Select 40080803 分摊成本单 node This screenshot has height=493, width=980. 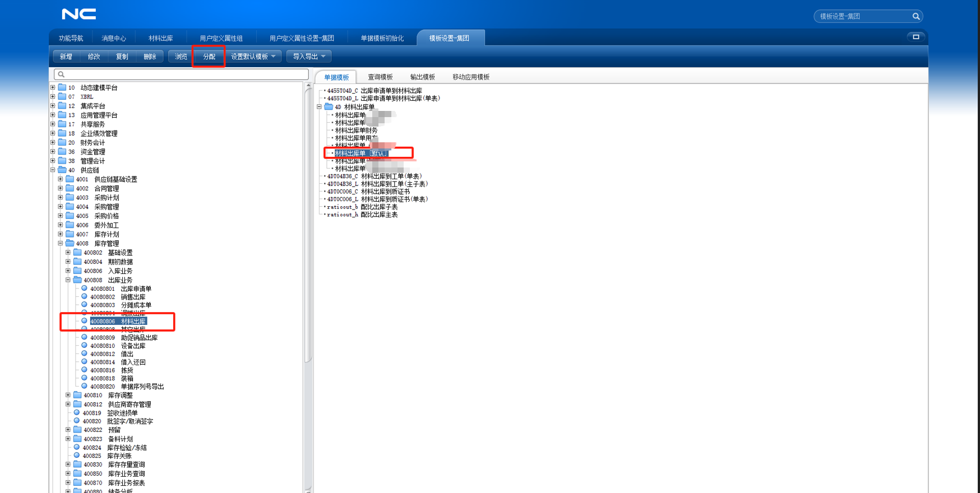121,305
